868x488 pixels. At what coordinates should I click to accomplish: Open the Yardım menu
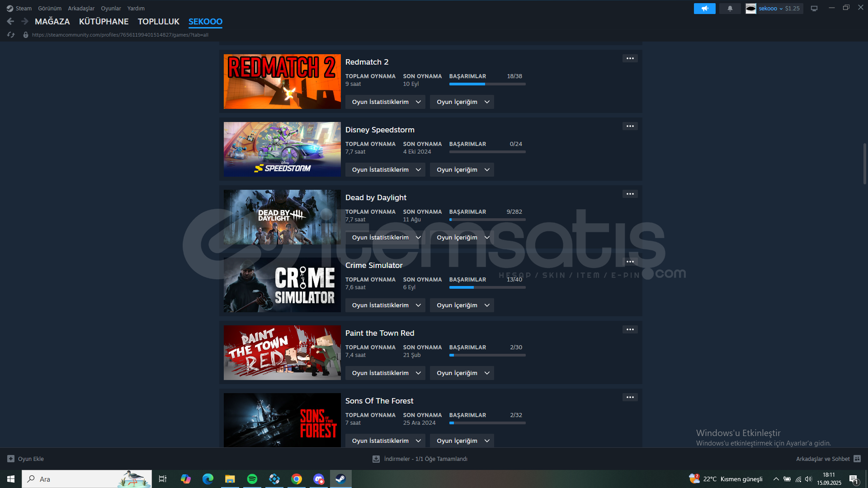pyautogui.click(x=136, y=9)
